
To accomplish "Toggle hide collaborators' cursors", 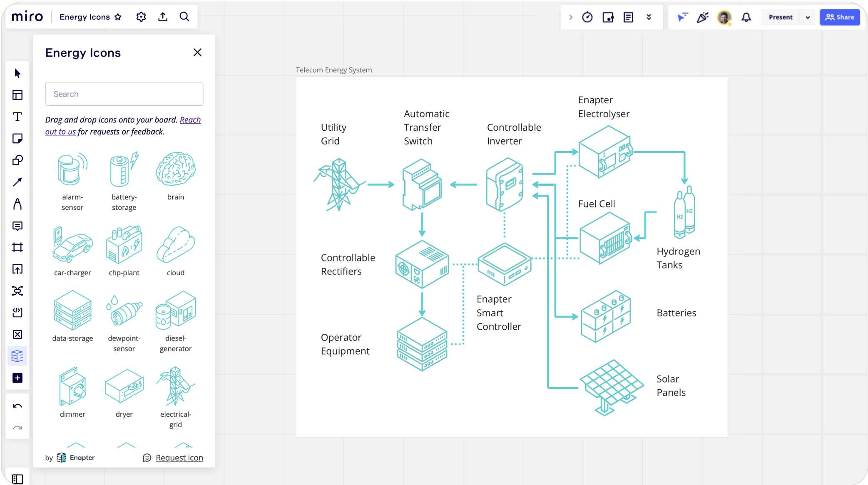I will click(682, 17).
